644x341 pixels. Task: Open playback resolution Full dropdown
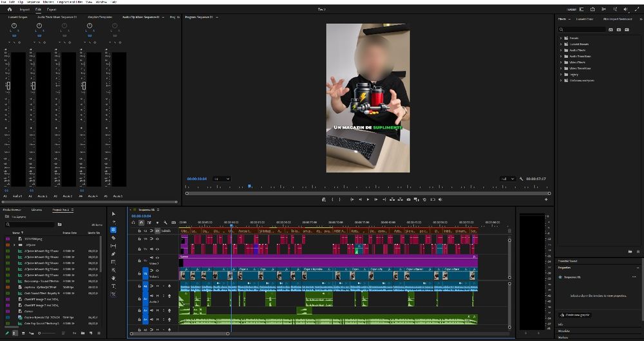(x=507, y=179)
